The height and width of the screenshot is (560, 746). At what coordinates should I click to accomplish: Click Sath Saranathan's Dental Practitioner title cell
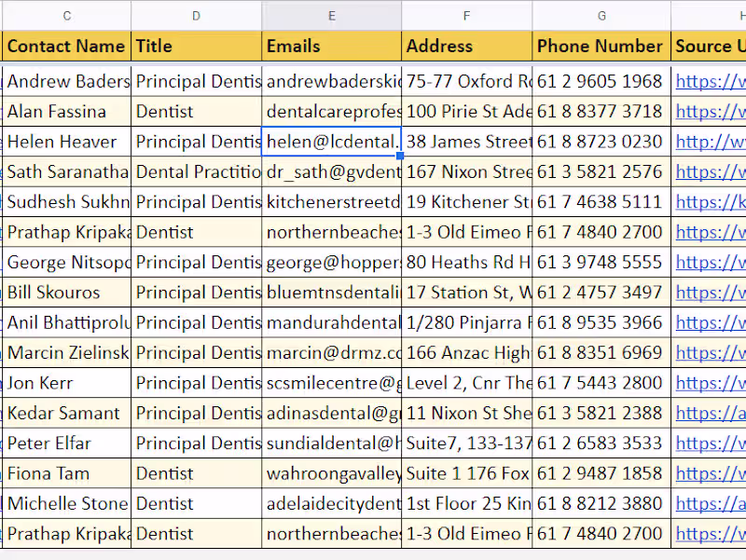click(x=196, y=171)
